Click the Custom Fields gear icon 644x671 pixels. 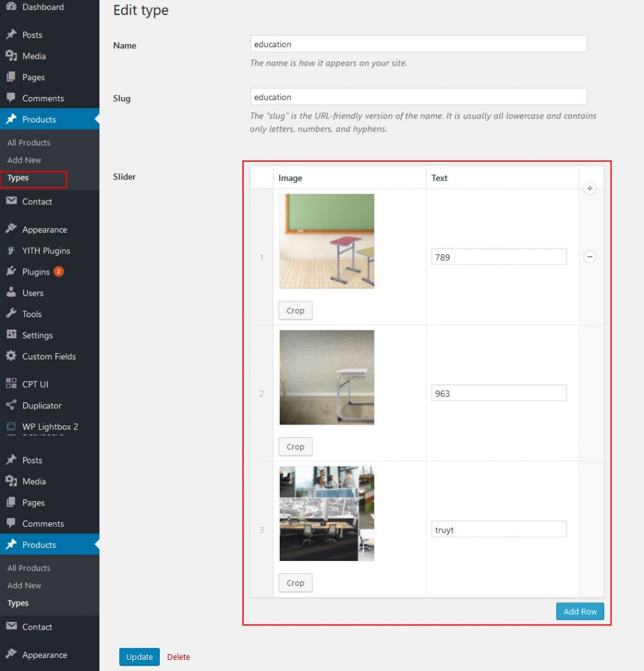click(x=11, y=356)
